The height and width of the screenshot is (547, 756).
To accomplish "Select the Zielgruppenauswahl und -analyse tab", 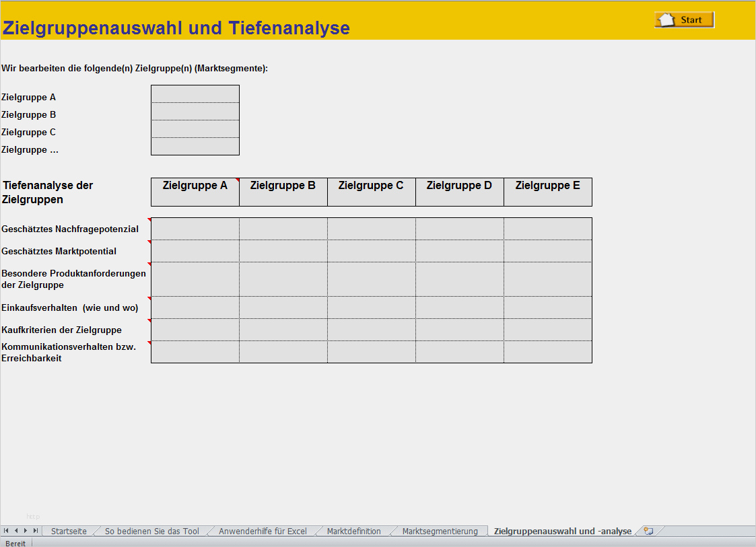I will coord(562,532).
